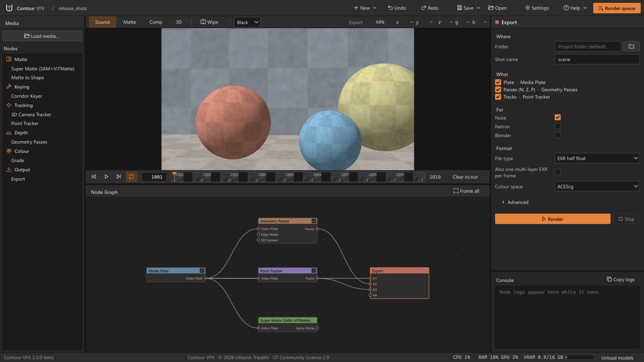Screen dimensions: 644x362
Task: Click the timeline playhead marker
Action: [174, 174]
